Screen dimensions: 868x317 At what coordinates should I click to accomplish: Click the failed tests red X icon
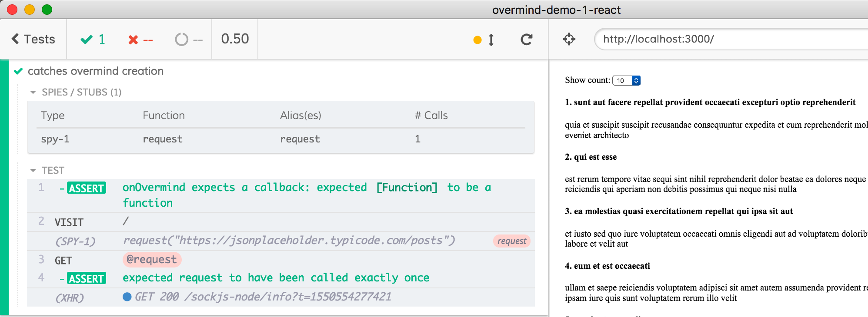coord(133,40)
